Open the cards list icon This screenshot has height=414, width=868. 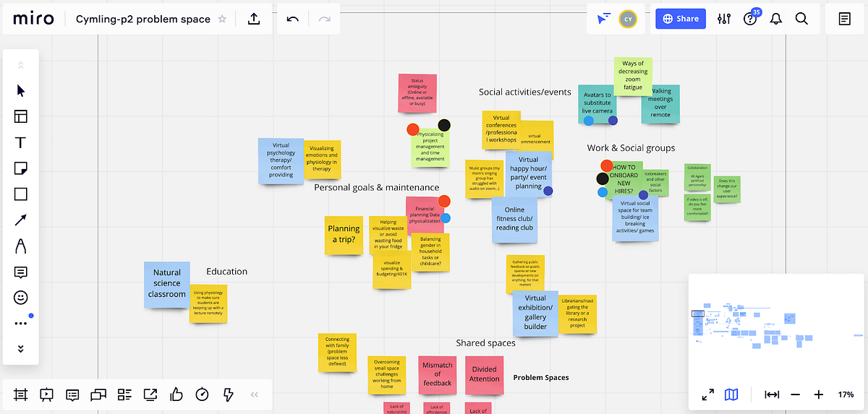[x=124, y=394]
